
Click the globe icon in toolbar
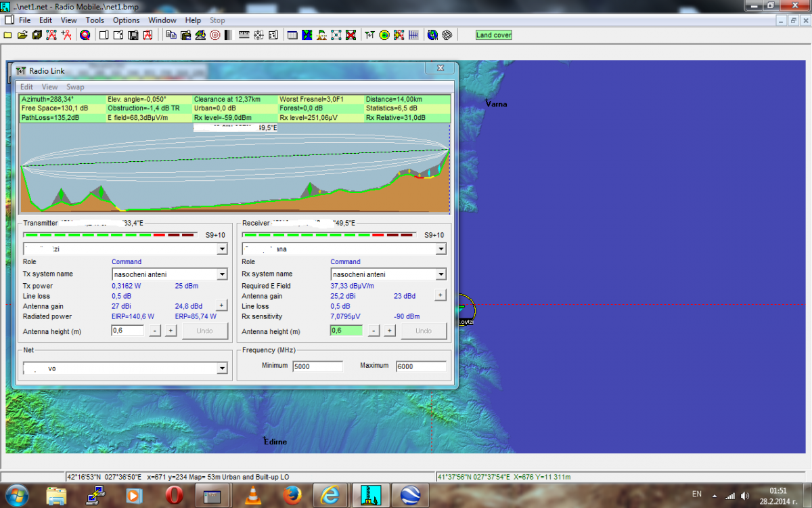(x=432, y=35)
